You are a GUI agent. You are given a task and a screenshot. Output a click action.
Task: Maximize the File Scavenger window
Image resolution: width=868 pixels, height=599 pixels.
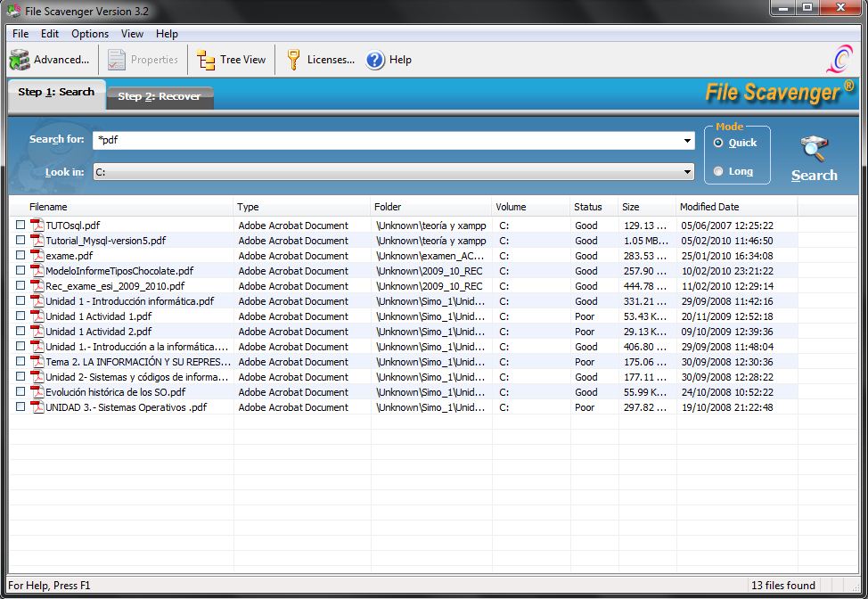pyautogui.click(x=807, y=8)
